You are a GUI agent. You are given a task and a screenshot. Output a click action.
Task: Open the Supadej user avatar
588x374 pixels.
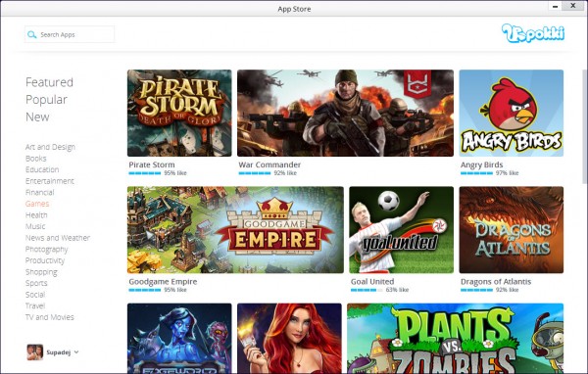click(x=35, y=351)
